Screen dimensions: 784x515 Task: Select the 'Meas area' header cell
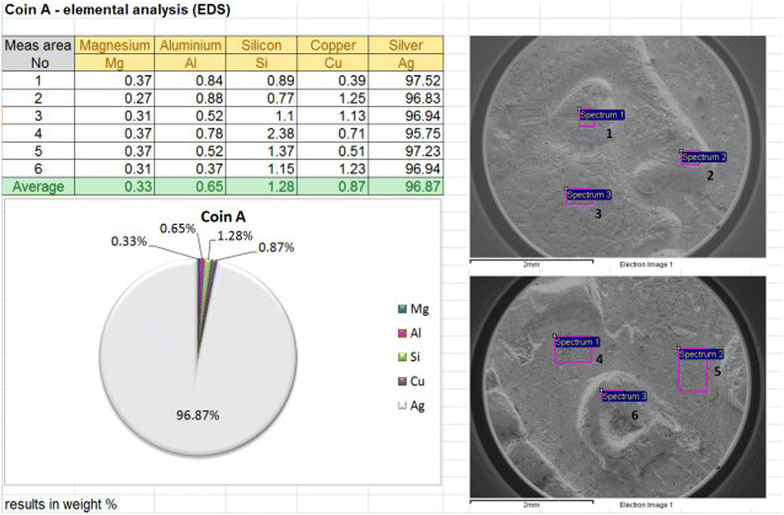click(x=38, y=45)
